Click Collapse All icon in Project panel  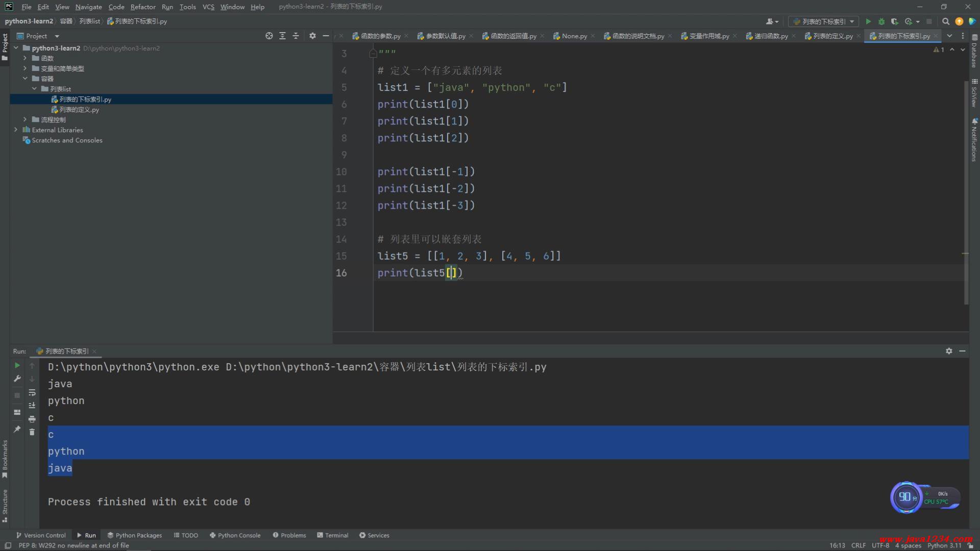click(x=296, y=36)
